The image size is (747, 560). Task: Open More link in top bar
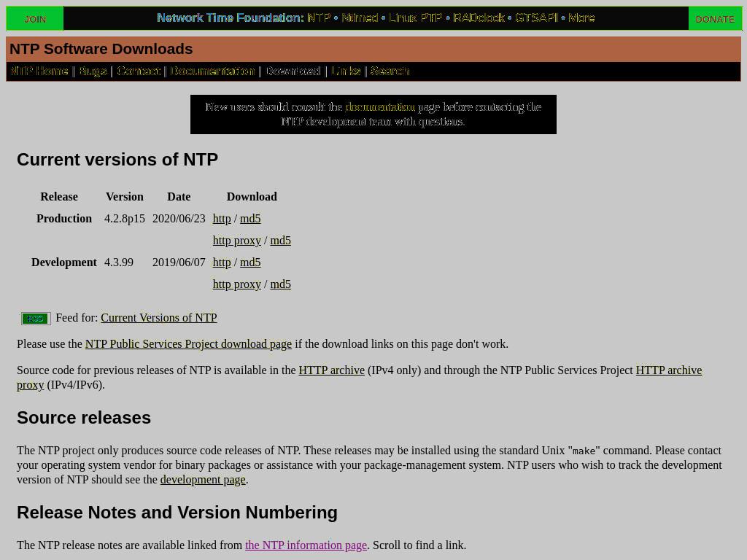coord(581,18)
